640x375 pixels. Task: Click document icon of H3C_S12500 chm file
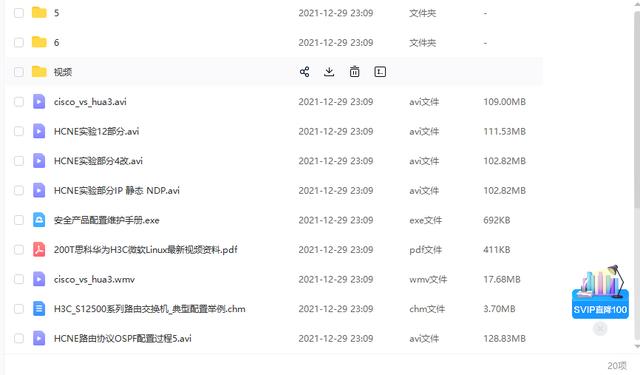click(x=39, y=308)
